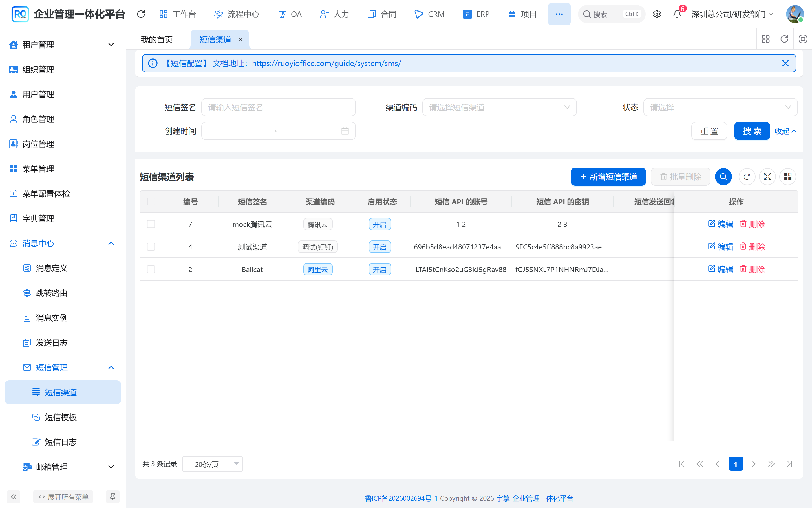Focus the 短信签名 input field
The image size is (812, 508).
click(x=279, y=108)
